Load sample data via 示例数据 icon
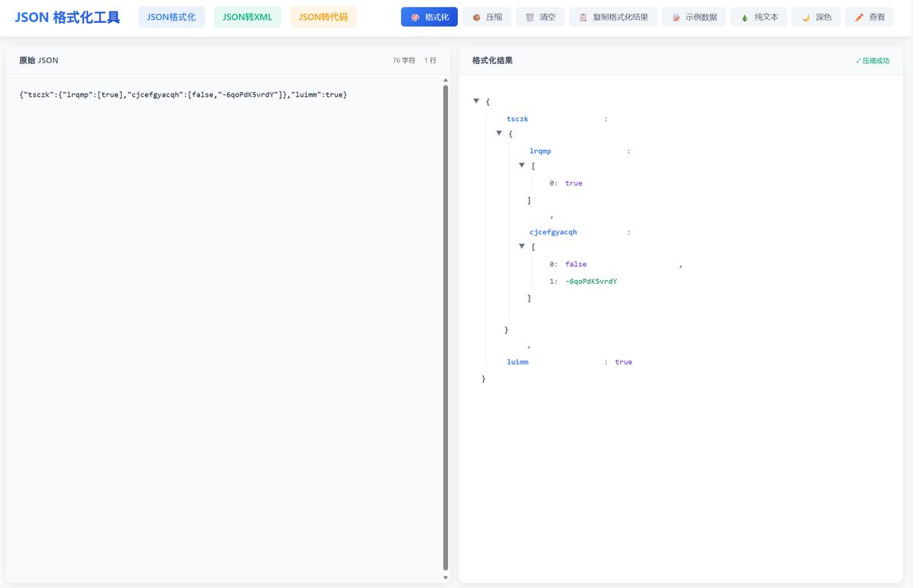Image resolution: width=913 pixels, height=588 pixels. [676, 17]
